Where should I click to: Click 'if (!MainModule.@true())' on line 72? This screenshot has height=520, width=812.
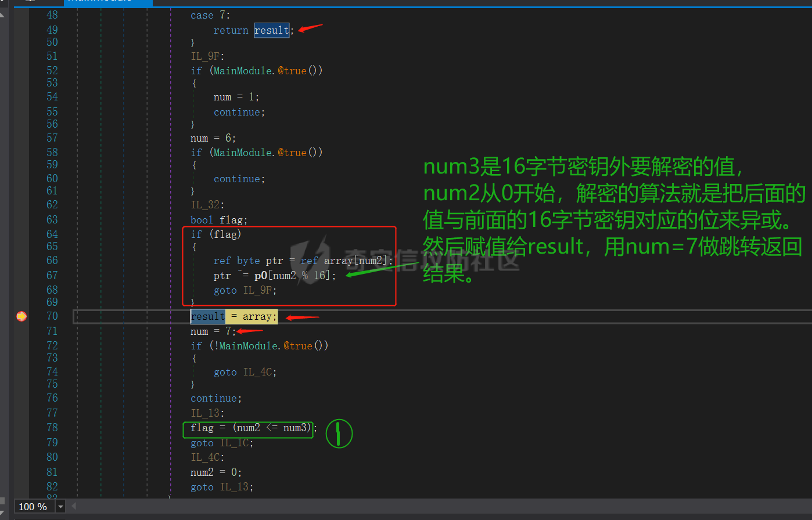click(x=260, y=346)
